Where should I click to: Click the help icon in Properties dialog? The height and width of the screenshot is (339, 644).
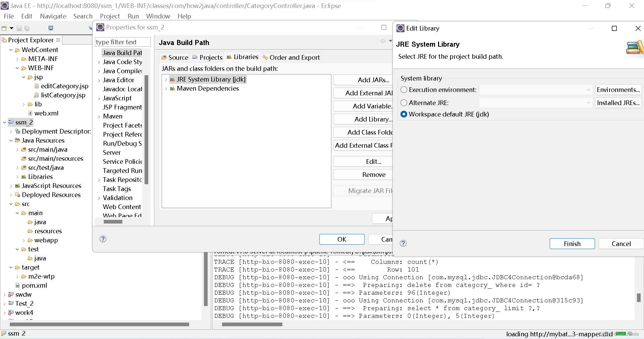click(x=103, y=239)
